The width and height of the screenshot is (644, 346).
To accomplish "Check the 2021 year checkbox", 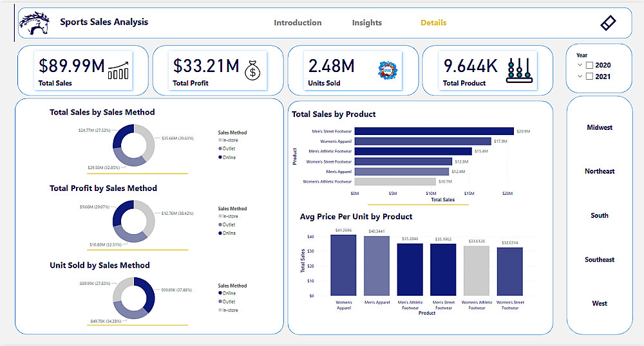I will (589, 77).
